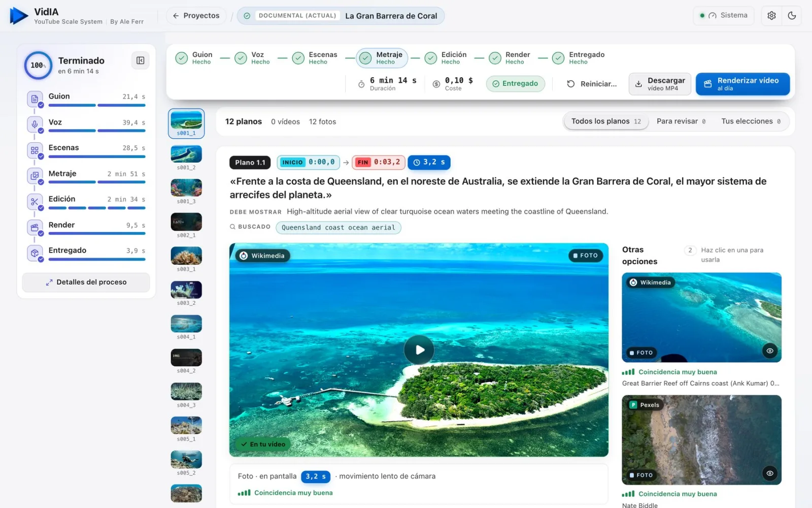Select the Edición pipeline step
The image size is (812, 508).
(x=446, y=58)
